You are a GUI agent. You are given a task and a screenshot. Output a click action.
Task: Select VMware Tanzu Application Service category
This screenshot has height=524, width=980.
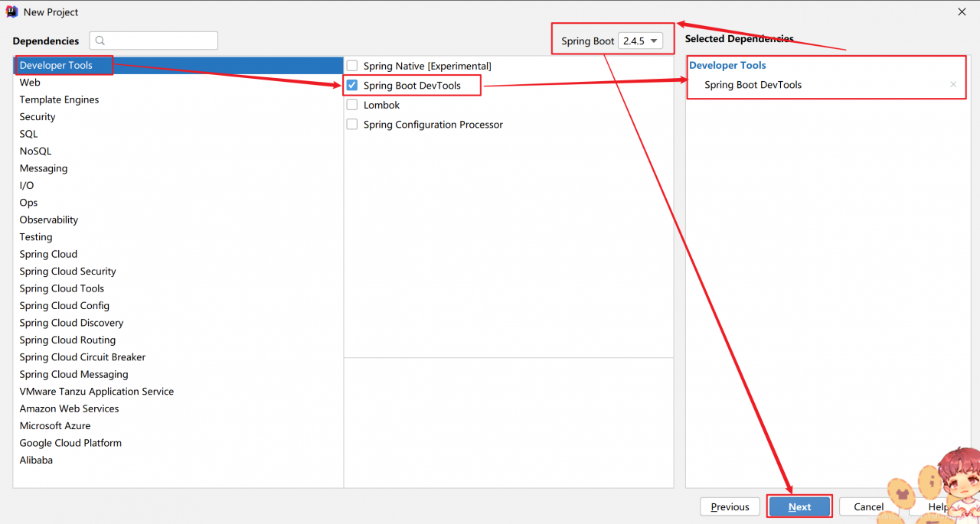pyautogui.click(x=178, y=392)
